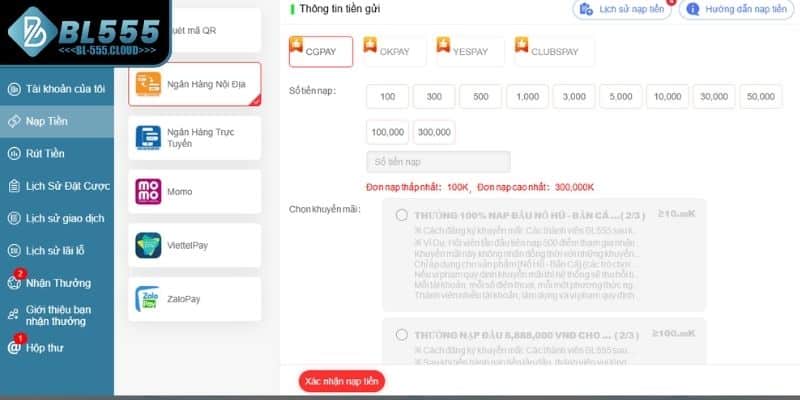Screen dimensions: 800x400
Task: Switch to the OKPAY channel
Action: [394, 52]
